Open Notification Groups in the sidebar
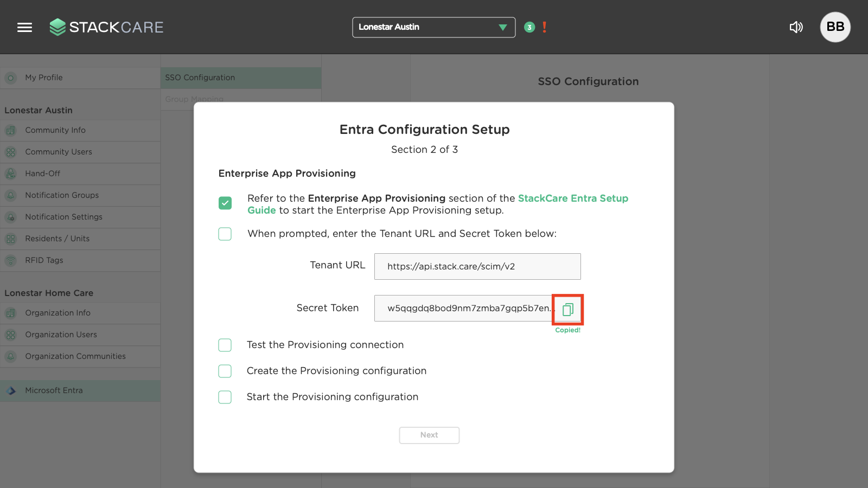 coord(80,195)
